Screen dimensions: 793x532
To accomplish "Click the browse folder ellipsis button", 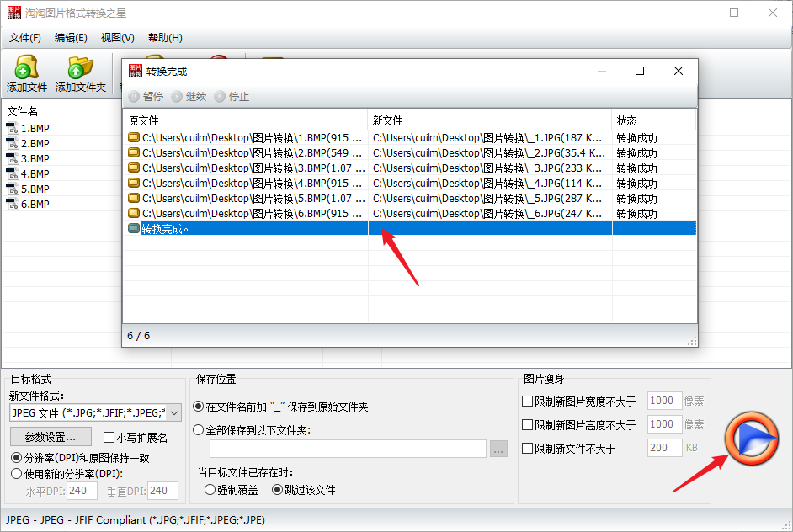I will coord(499,450).
